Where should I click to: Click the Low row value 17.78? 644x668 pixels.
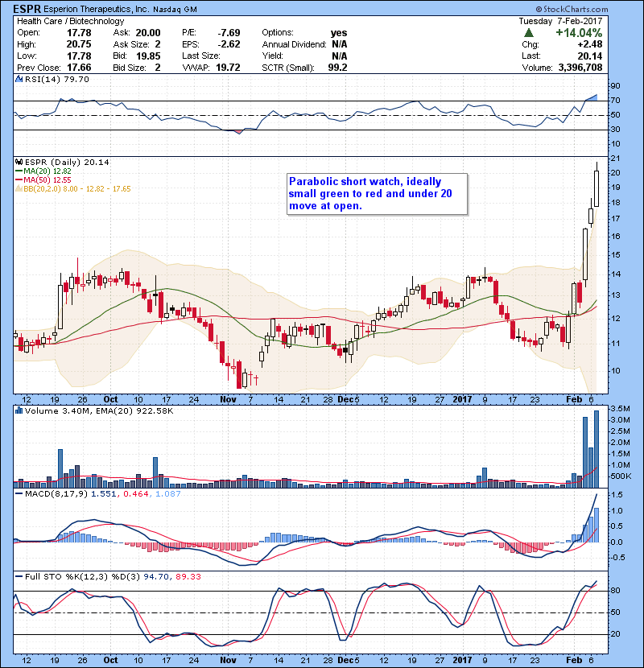[79, 56]
